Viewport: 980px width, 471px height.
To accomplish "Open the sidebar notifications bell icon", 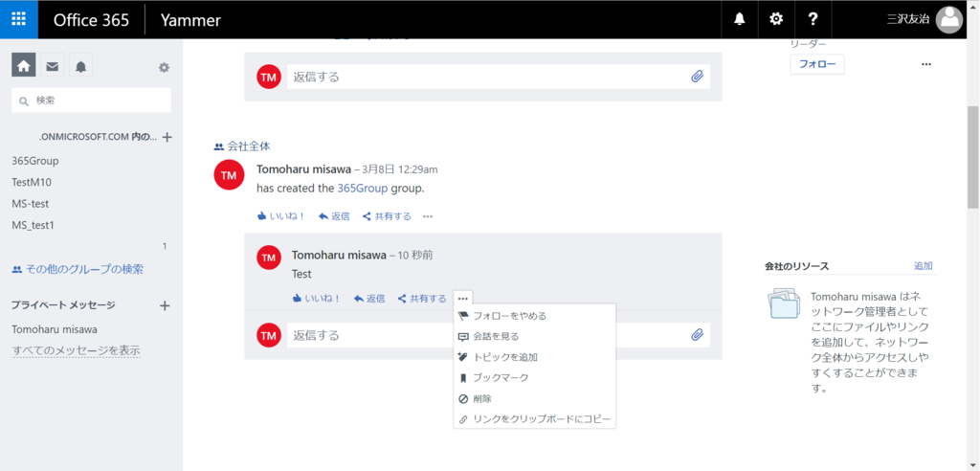I will (80, 66).
